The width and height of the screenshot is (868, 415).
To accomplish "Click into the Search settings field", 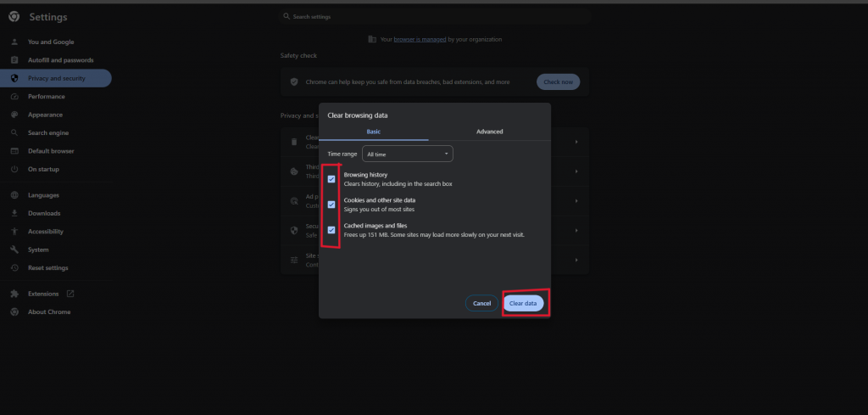I will pos(435,17).
